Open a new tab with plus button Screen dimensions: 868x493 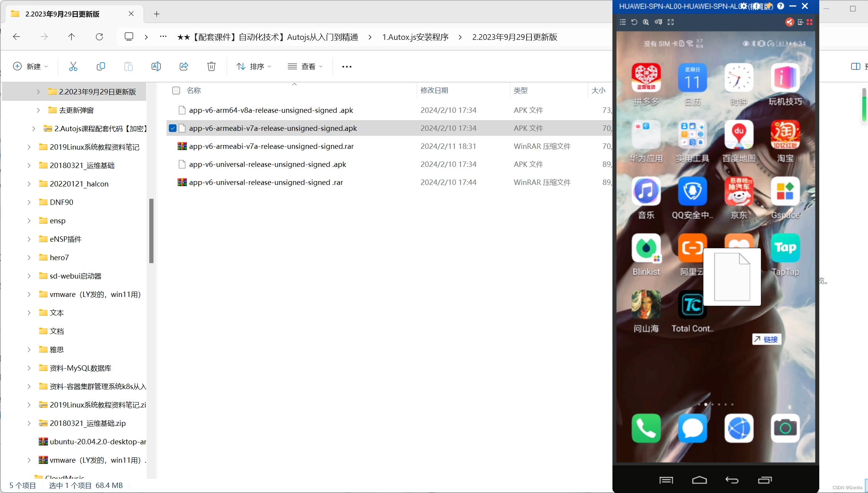pos(157,14)
